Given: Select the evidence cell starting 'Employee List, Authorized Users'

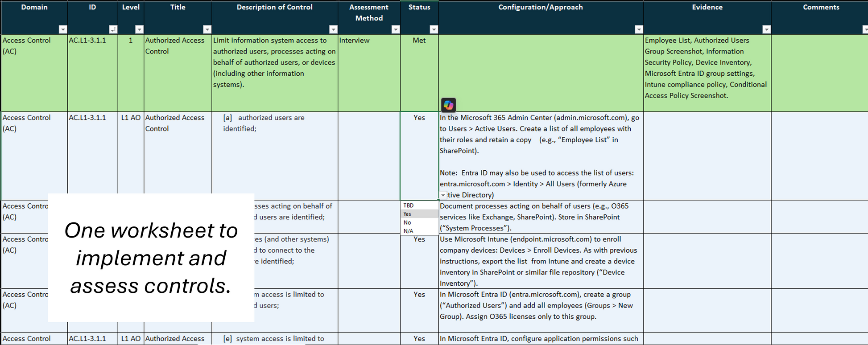Looking at the screenshot, I should [x=707, y=73].
